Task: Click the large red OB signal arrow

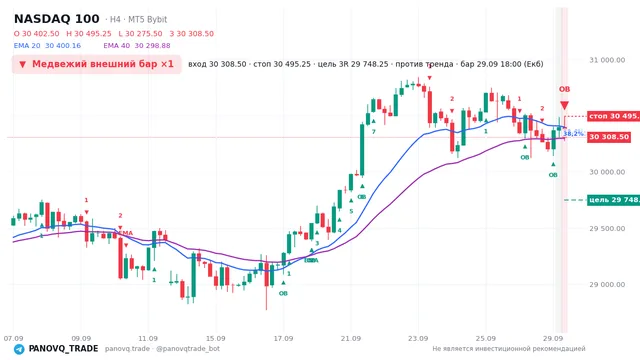Action: [564, 105]
